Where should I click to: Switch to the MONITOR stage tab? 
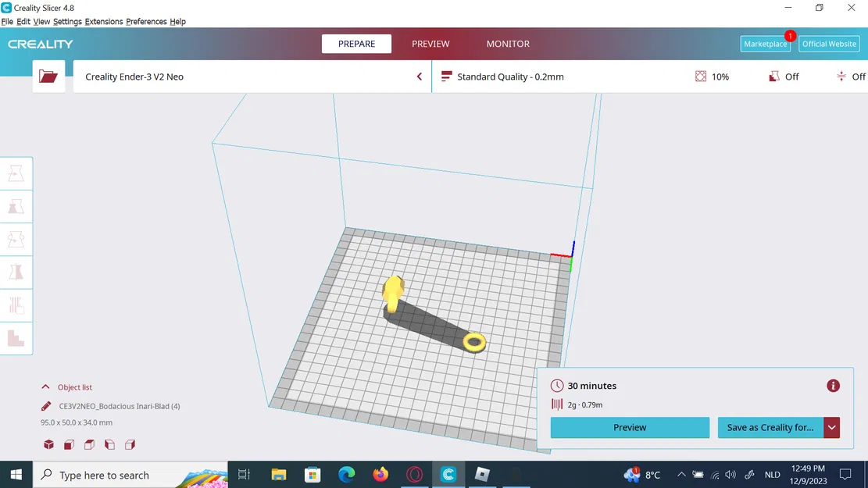coord(508,44)
